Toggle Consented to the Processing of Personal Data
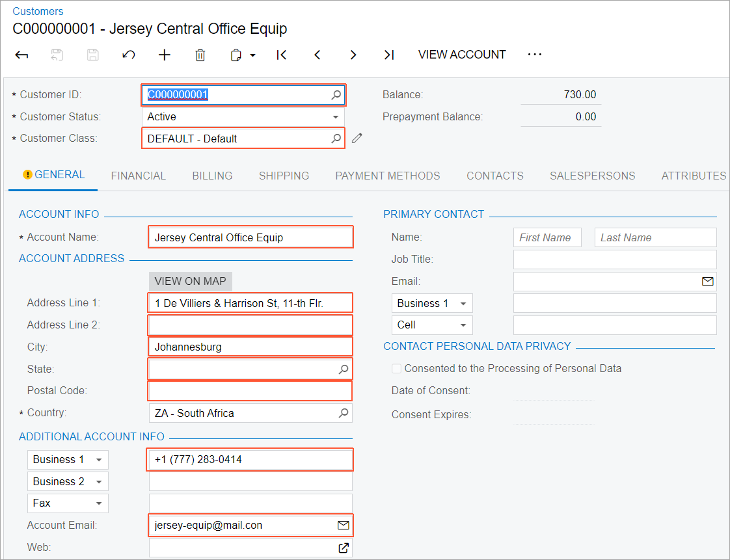 pos(396,369)
